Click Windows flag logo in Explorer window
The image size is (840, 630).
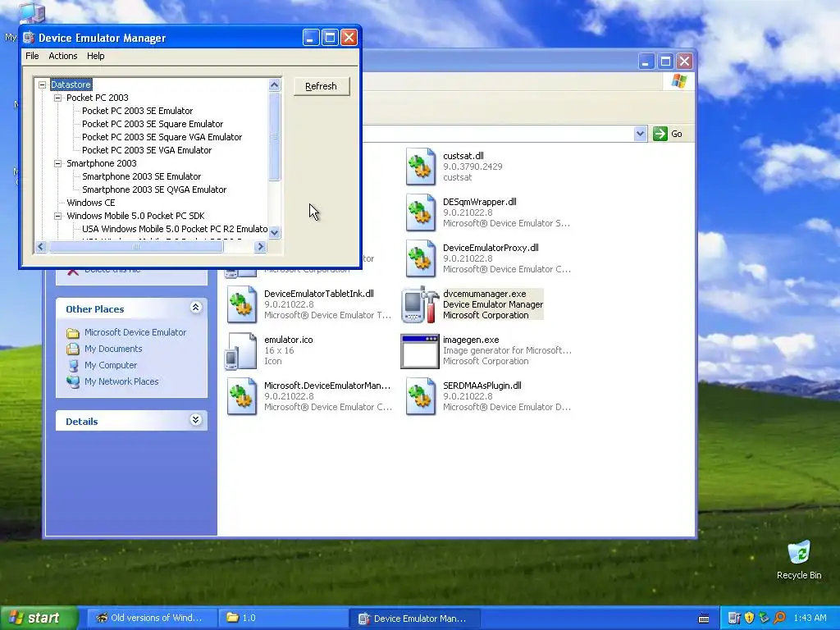[678, 81]
